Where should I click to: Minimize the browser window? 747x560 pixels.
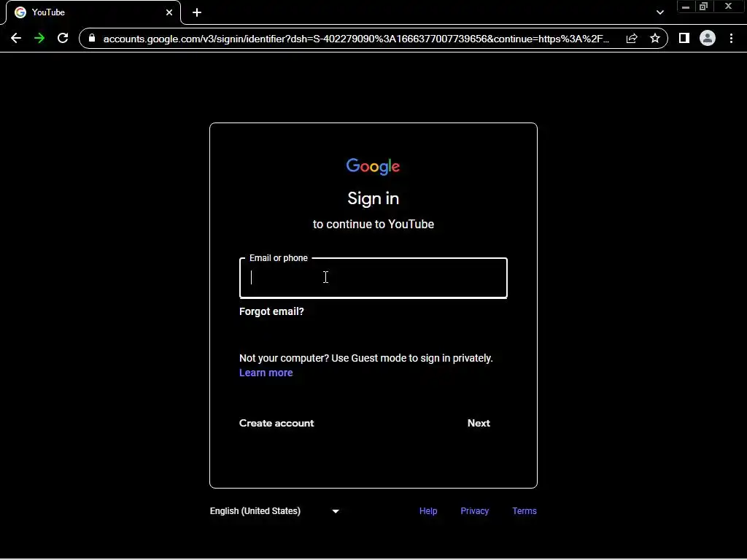coord(686,7)
